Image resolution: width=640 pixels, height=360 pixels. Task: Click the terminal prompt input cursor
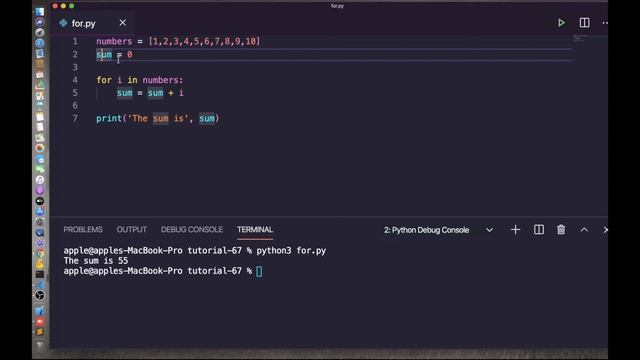(x=259, y=271)
